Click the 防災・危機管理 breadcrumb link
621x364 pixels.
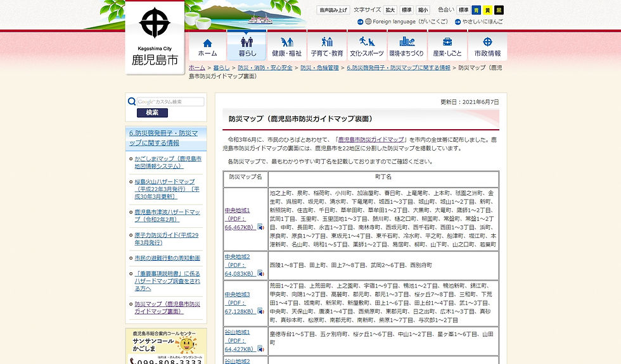pyautogui.click(x=319, y=68)
